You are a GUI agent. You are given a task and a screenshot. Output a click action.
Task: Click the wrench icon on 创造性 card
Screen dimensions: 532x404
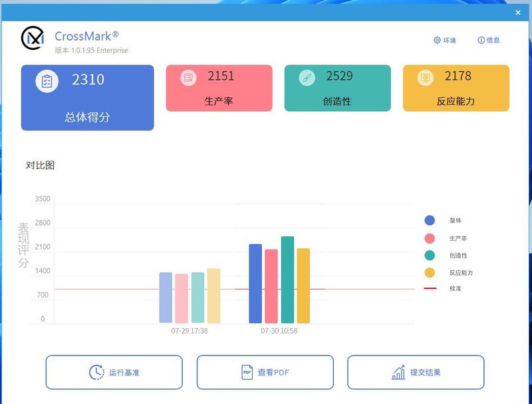pyautogui.click(x=305, y=77)
